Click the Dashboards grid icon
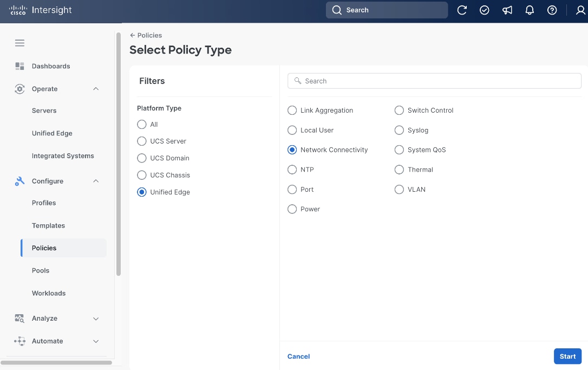This screenshot has height=370, width=588. point(19,66)
